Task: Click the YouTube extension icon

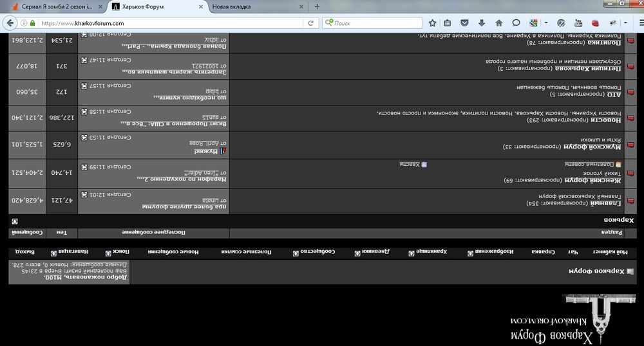Action: pos(578,23)
